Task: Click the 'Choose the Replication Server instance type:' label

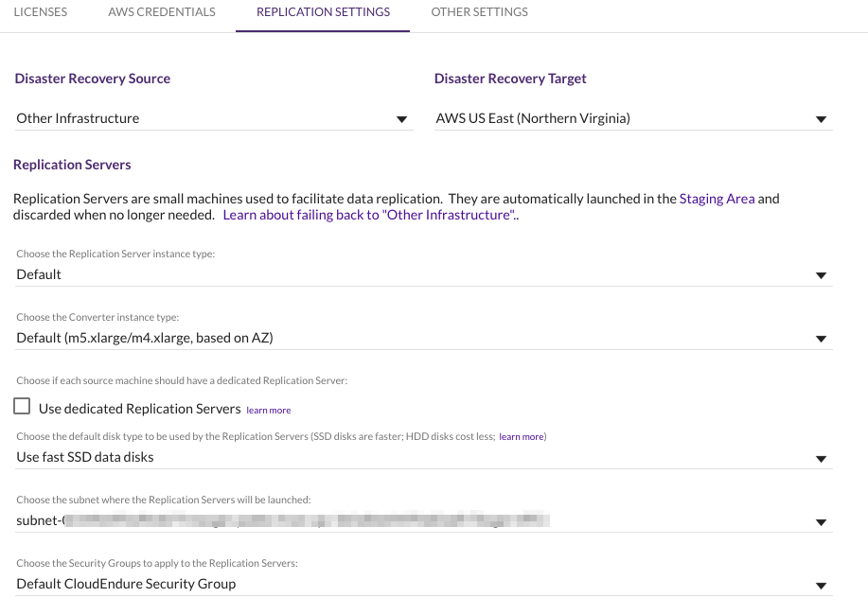Action: [x=115, y=254]
